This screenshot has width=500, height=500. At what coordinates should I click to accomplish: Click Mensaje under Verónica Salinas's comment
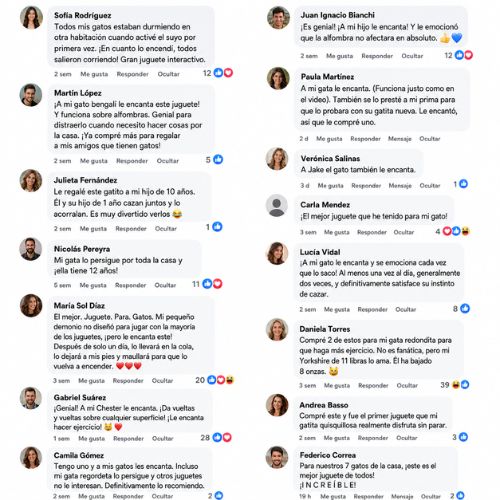click(400, 186)
